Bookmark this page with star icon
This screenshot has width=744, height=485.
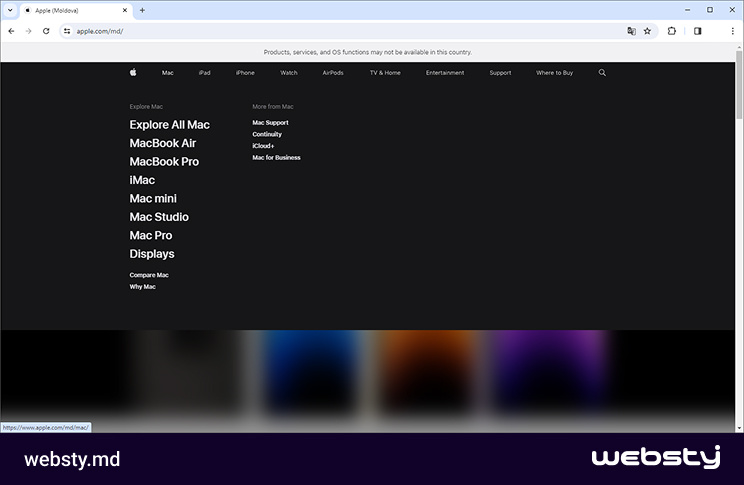point(647,31)
